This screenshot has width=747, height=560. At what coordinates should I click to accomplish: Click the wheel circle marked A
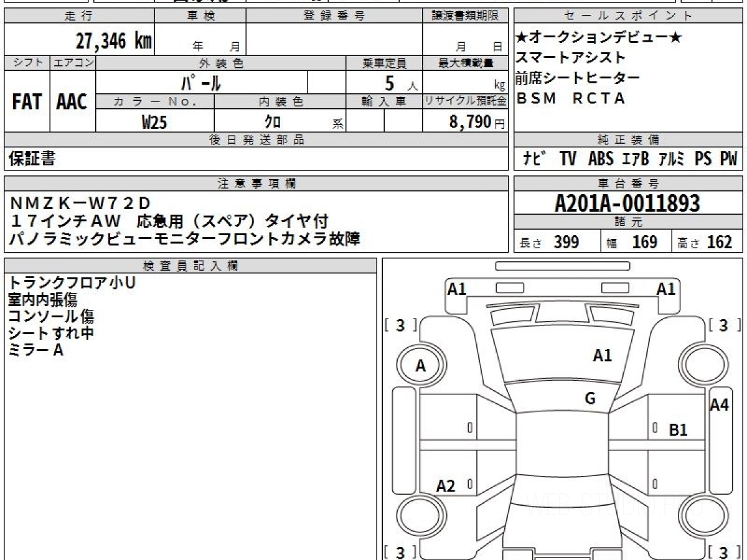(421, 366)
